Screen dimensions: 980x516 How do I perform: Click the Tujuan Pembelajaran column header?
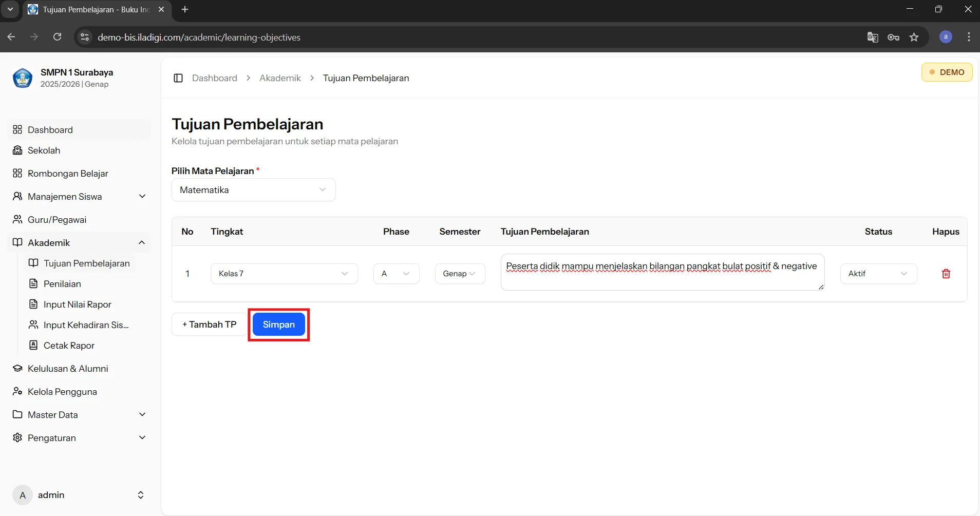pos(545,232)
